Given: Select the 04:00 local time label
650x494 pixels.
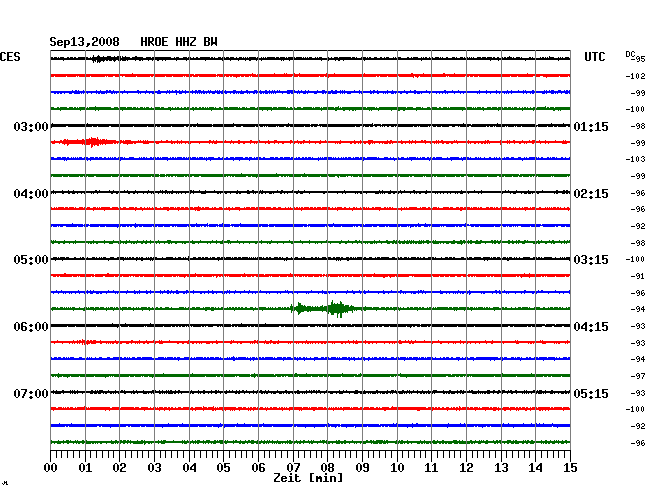Looking at the screenshot, I should point(31,194).
